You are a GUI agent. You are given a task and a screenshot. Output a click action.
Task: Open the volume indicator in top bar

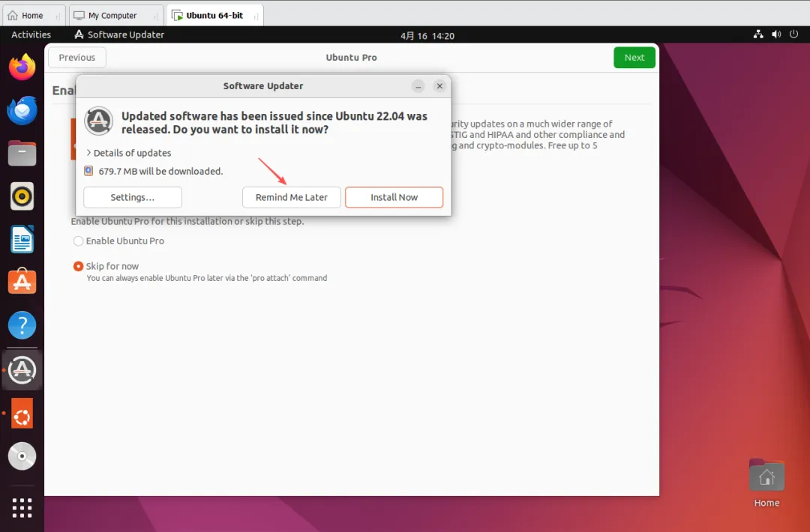[x=776, y=34]
